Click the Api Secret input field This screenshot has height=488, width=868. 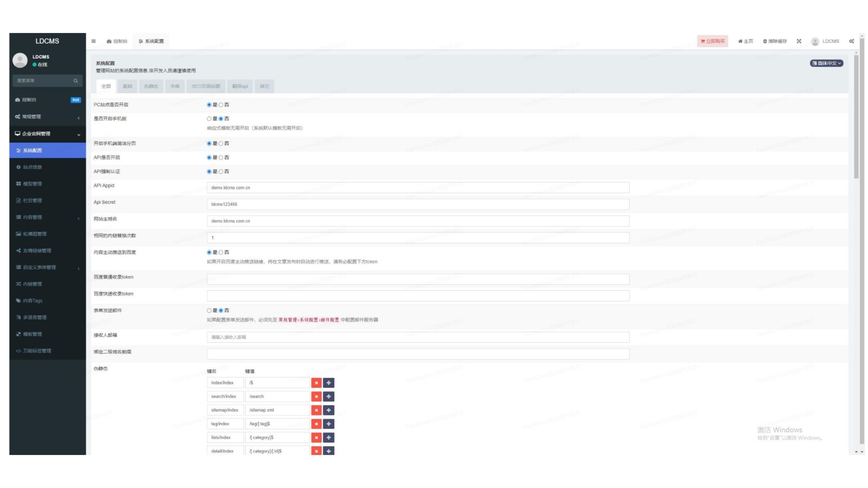point(418,204)
